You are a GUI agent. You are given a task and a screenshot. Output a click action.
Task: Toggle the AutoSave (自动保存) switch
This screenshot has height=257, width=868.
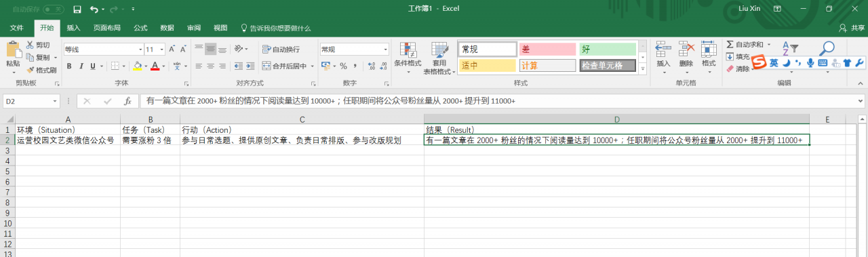(x=53, y=9)
